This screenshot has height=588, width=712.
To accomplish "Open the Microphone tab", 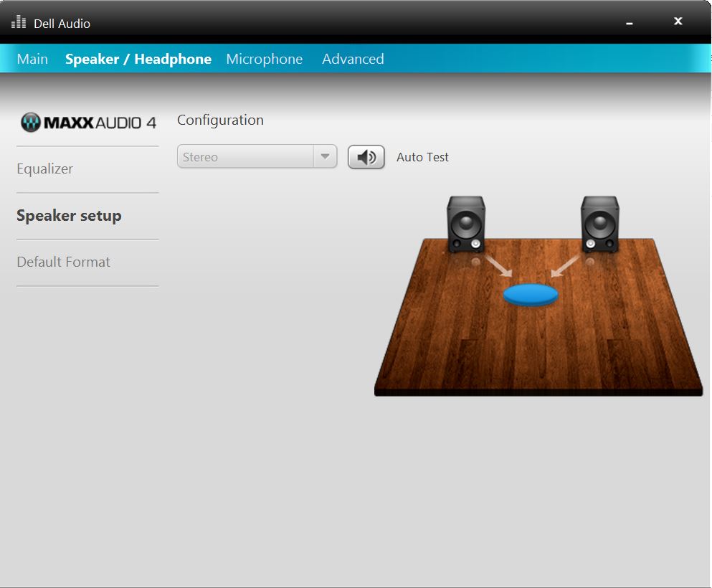I will [265, 59].
